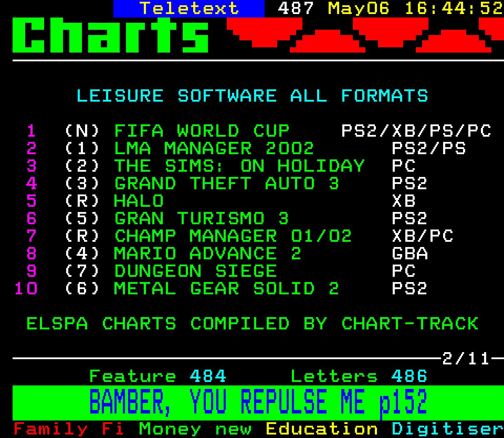The height and width of the screenshot is (438, 504).
Task: Click the Charts heading logo
Action: 111,35
